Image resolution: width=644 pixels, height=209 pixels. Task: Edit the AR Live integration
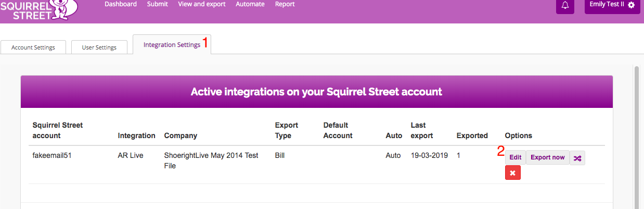pyautogui.click(x=515, y=157)
